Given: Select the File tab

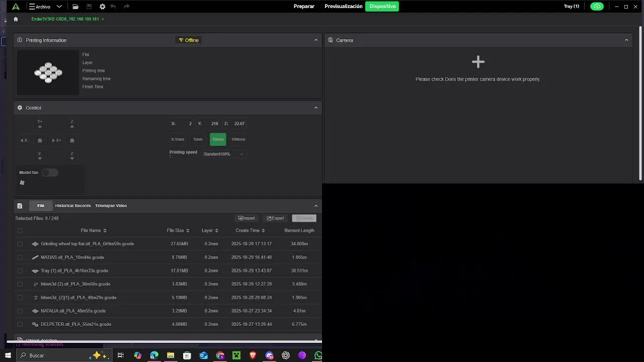Looking at the screenshot, I should (41, 206).
